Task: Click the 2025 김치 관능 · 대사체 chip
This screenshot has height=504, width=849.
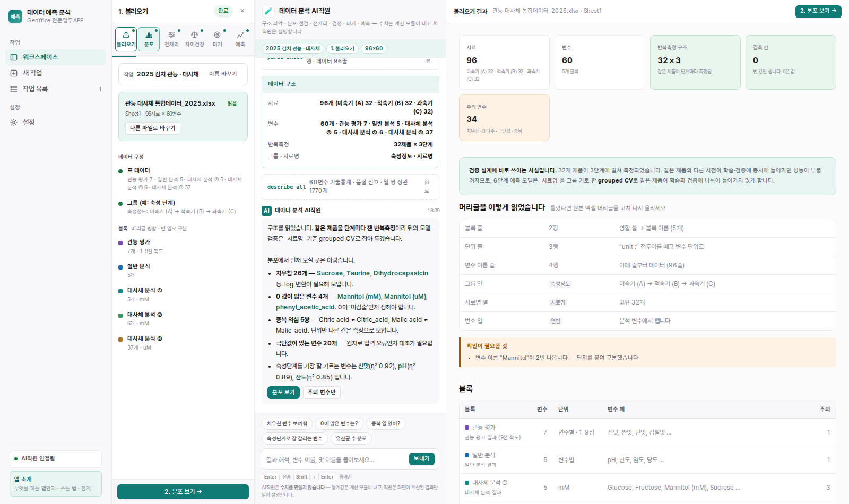Action: coord(293,48)
